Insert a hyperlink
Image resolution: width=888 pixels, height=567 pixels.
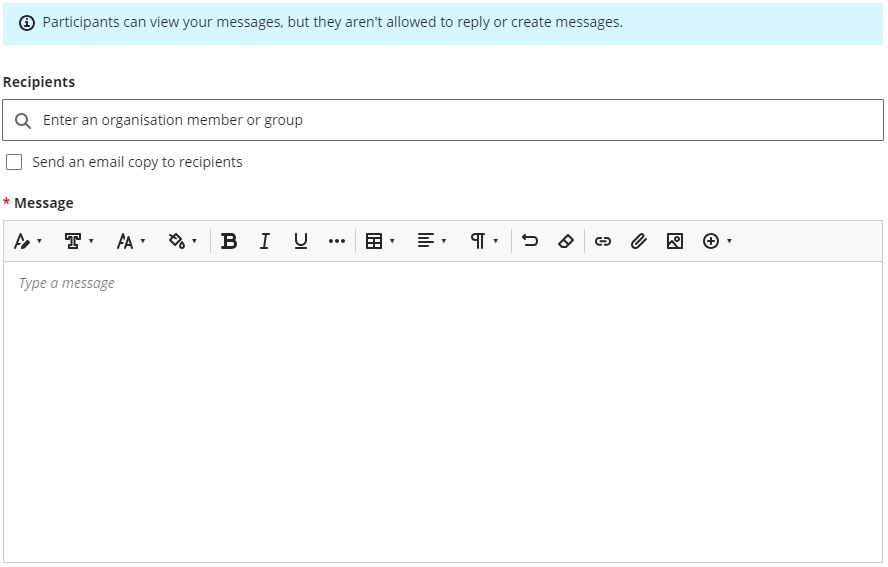coord(603,241)
